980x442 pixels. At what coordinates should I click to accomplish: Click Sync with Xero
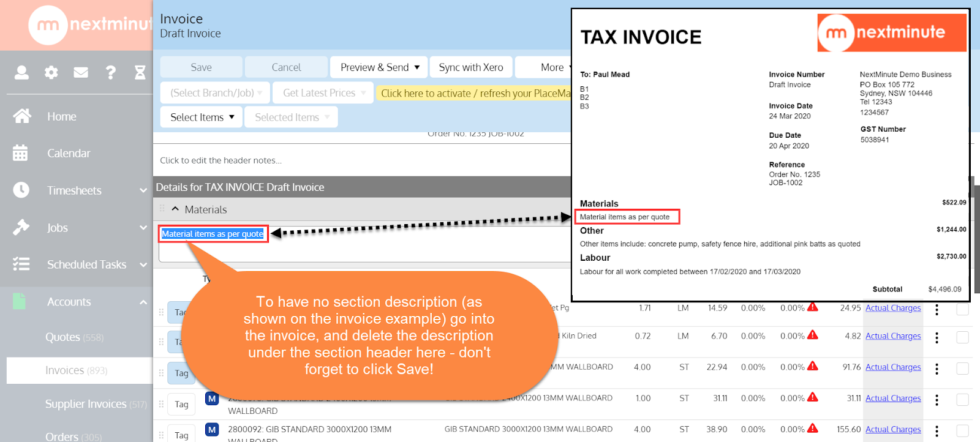(471, 67)
